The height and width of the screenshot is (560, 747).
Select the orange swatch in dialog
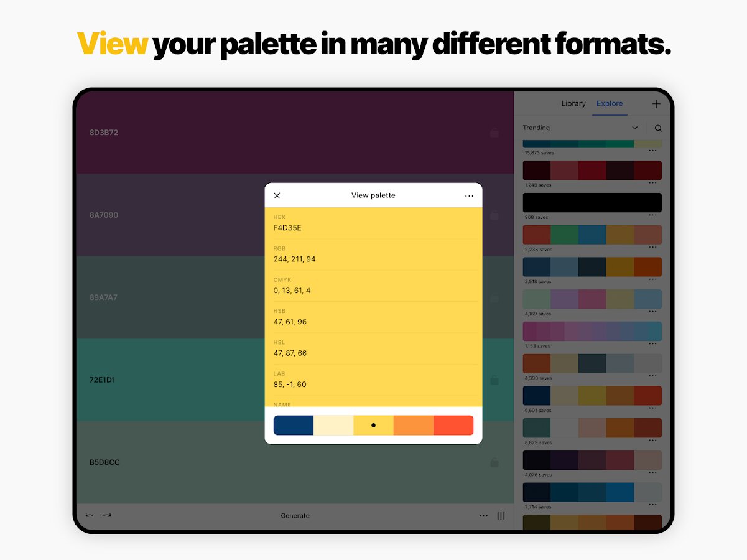(x=414, y=426)
